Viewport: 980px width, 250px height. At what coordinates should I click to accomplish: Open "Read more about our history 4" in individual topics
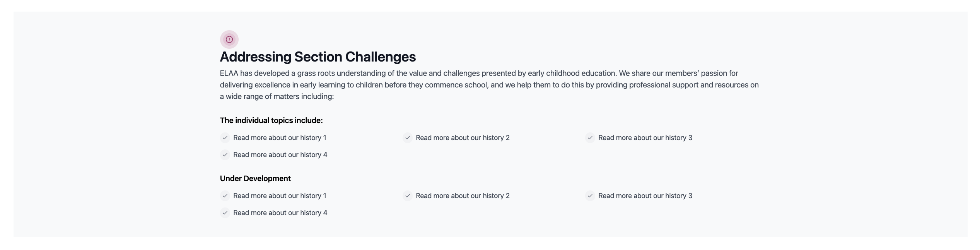pos(280,155)
